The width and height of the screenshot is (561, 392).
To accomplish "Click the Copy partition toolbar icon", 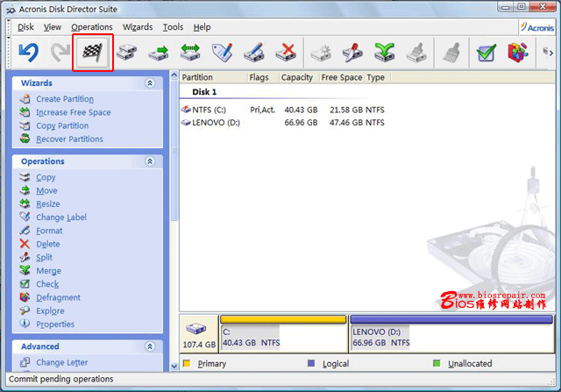I will pyautogui.click(x=126, y=53).
